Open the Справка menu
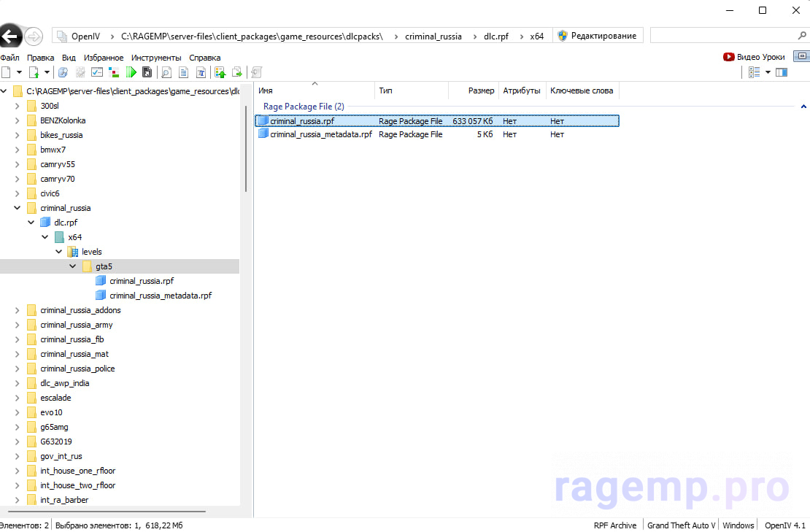The image size is (810, 532). [204, 58]
